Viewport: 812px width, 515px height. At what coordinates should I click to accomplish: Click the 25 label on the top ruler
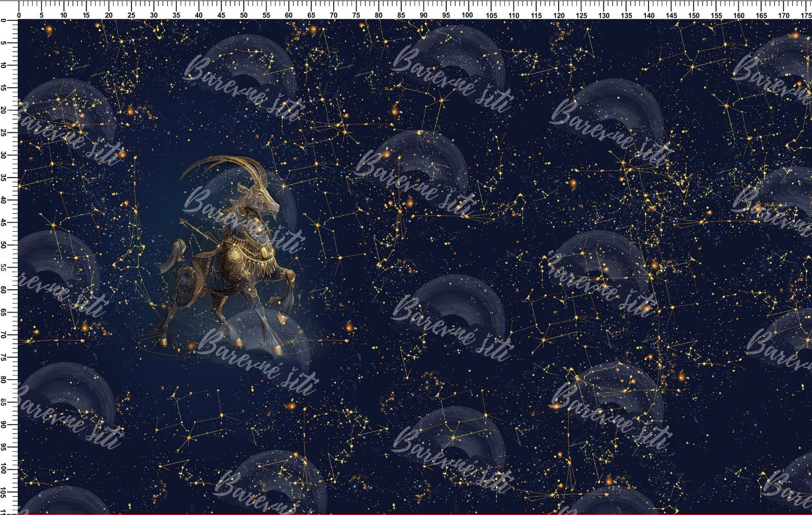point(131,15)
